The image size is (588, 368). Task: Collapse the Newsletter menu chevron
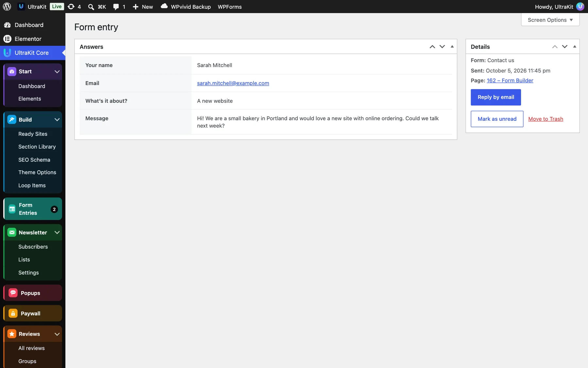point(57,233)
